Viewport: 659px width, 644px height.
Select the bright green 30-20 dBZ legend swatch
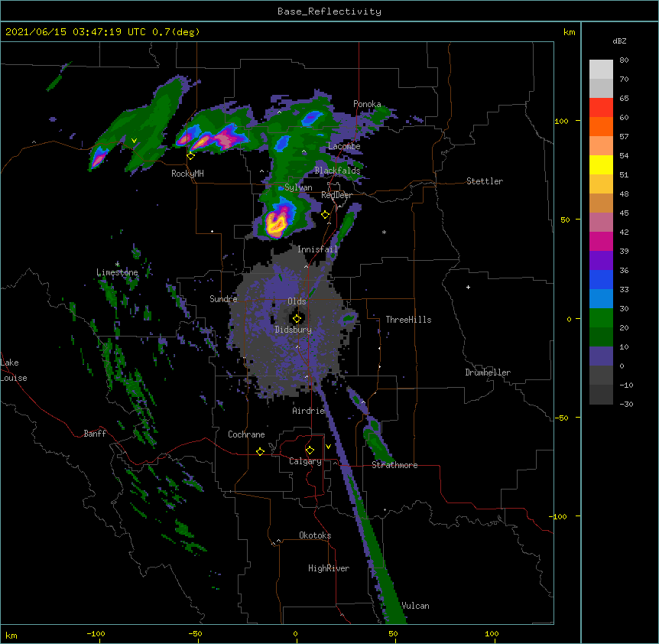coord(601,318)
